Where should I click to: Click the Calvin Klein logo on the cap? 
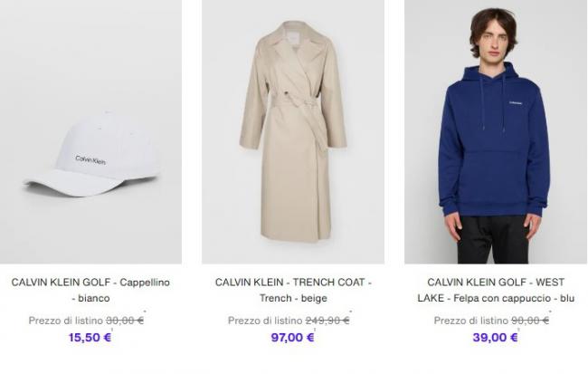click(90, 160)
